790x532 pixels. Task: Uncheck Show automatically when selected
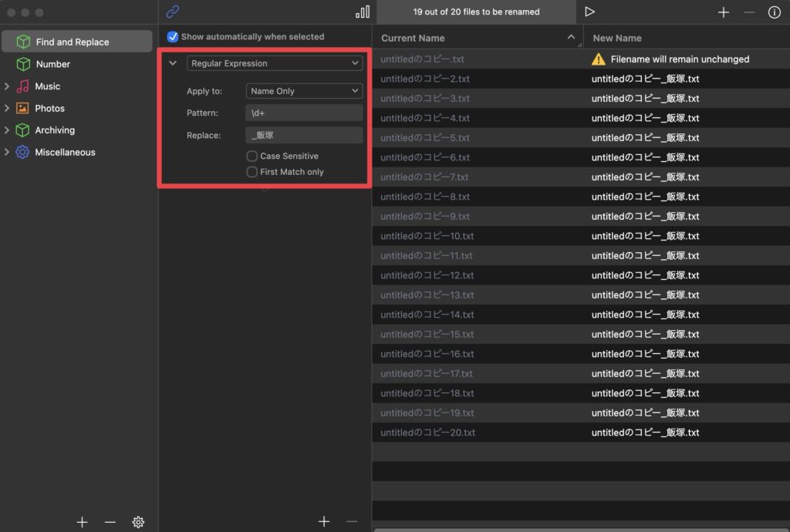point(173,36)
